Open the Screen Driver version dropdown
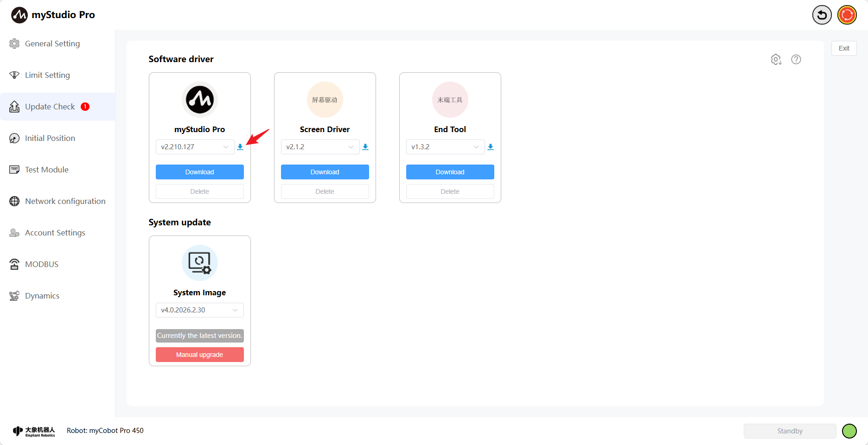 click(320, 147)
